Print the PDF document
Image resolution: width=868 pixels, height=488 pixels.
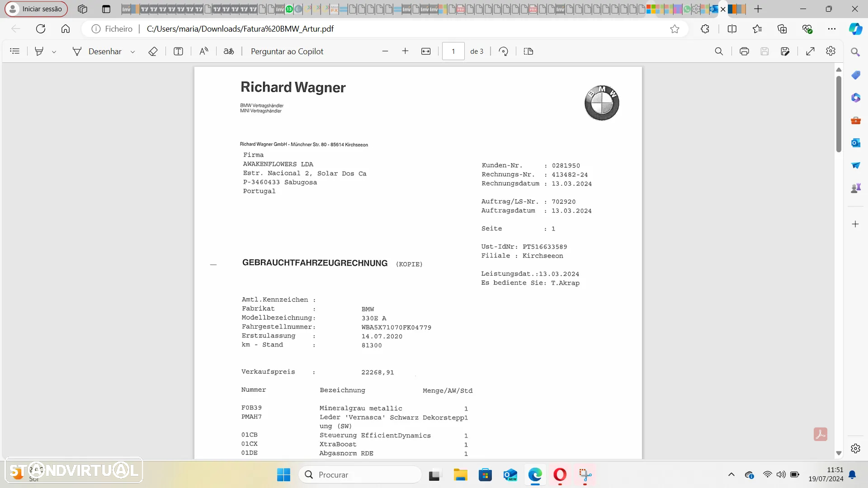[x=744, y=51]
